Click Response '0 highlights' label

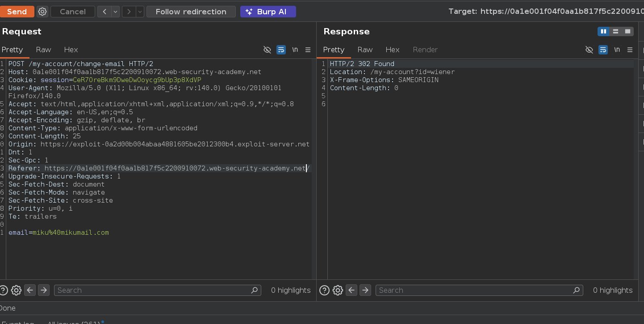pyautogui.click(x=613, y=290)
